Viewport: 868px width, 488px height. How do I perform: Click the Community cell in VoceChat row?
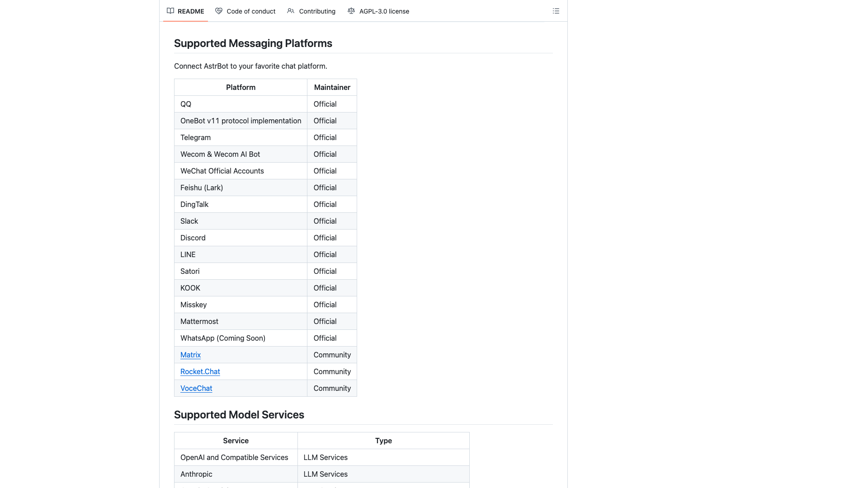coord(332,388)
